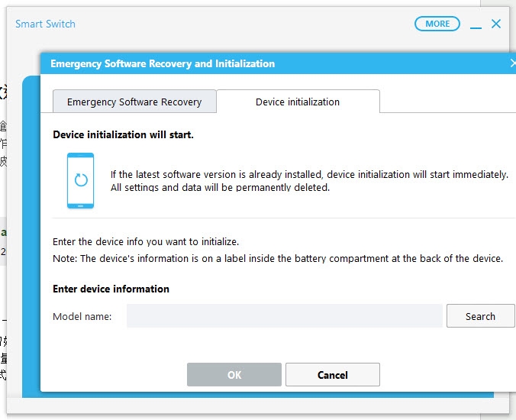Click the 'All settings and data will be permanently deleted.' text
The height and width of the screenshot is (420, 516).
point(220,188)
